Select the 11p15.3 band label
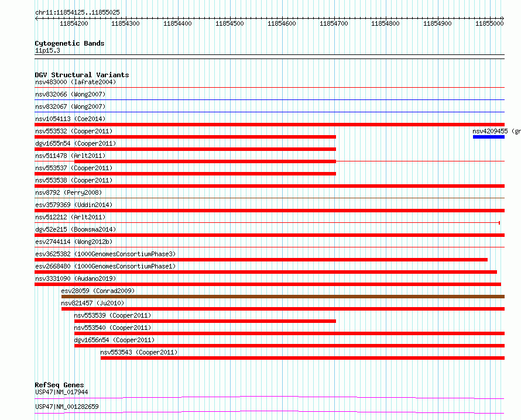The width and height of the screenshot is (521, 420). pyautogui.click(x=47, y=50)
